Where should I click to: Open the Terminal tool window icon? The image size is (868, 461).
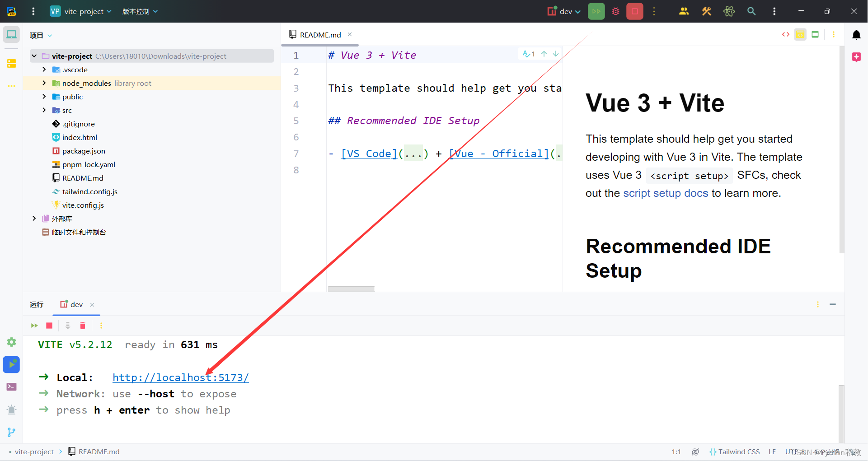11,387
